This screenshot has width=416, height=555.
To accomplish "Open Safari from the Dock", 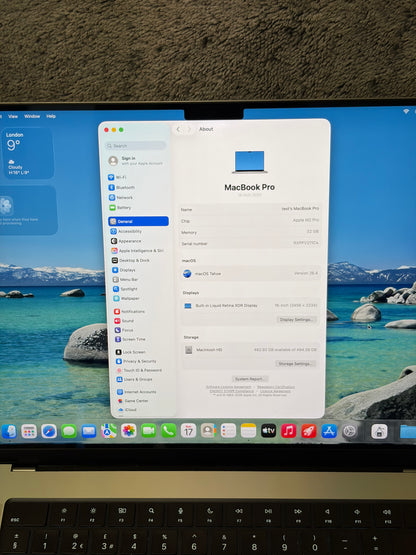I will 49,431.
